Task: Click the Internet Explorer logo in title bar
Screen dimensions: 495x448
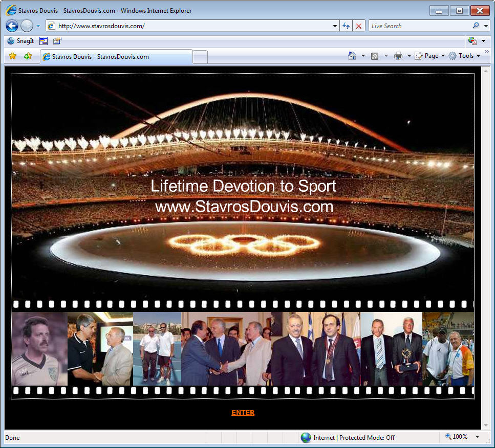Action: point(11,10)
